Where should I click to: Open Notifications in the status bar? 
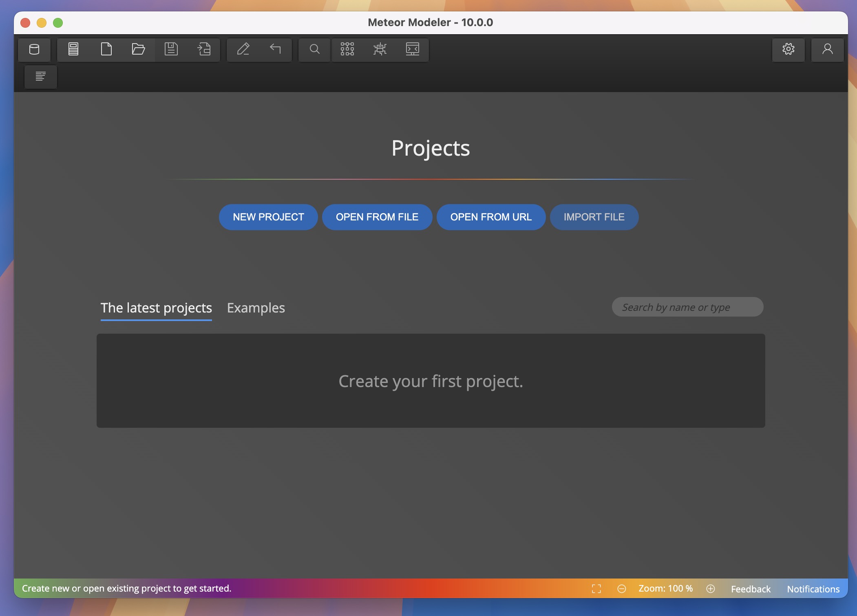click(x=813, y=589)
